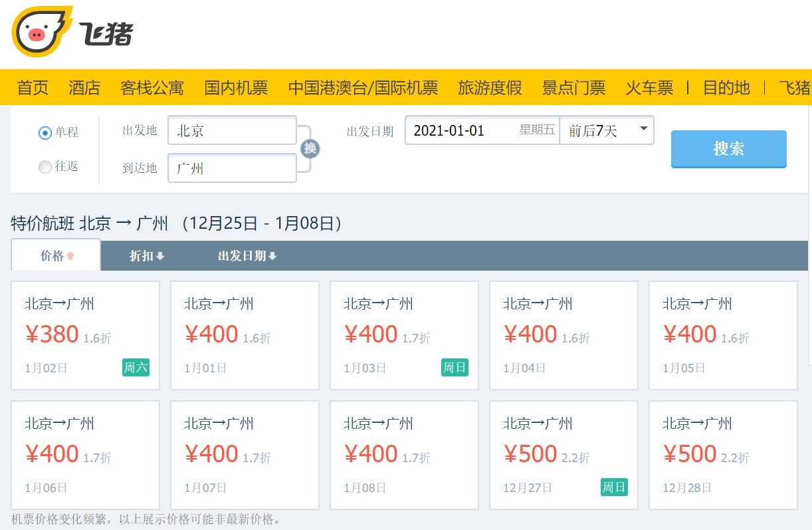The image size is (812, 530).
Task: Click the 搜索 search button
Action: (728, 149)
